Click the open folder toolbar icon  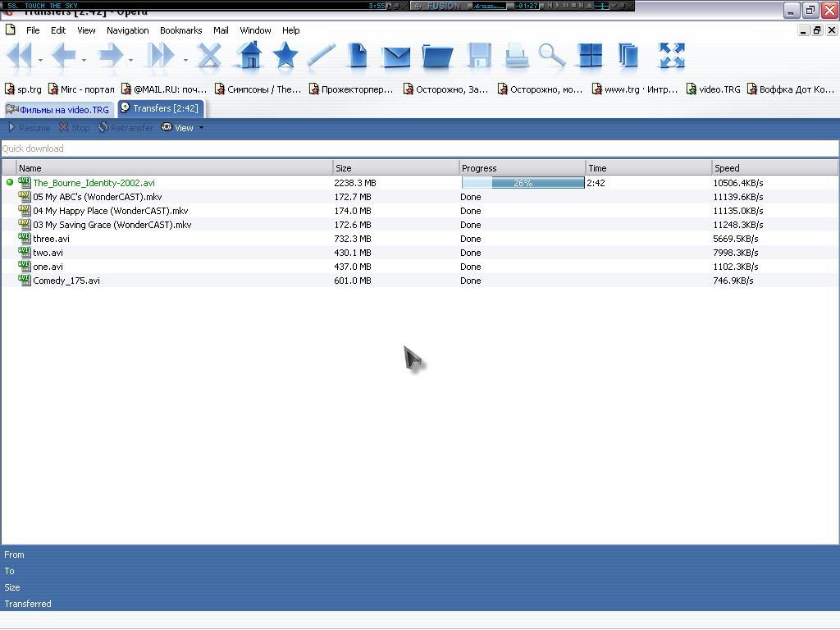pyautogui.click(x=437, y=57)
